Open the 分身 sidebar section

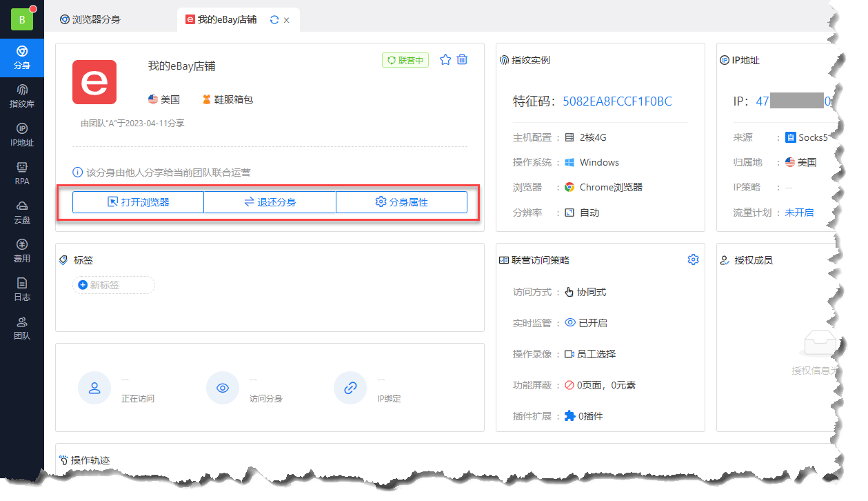(x=22, y=58)
